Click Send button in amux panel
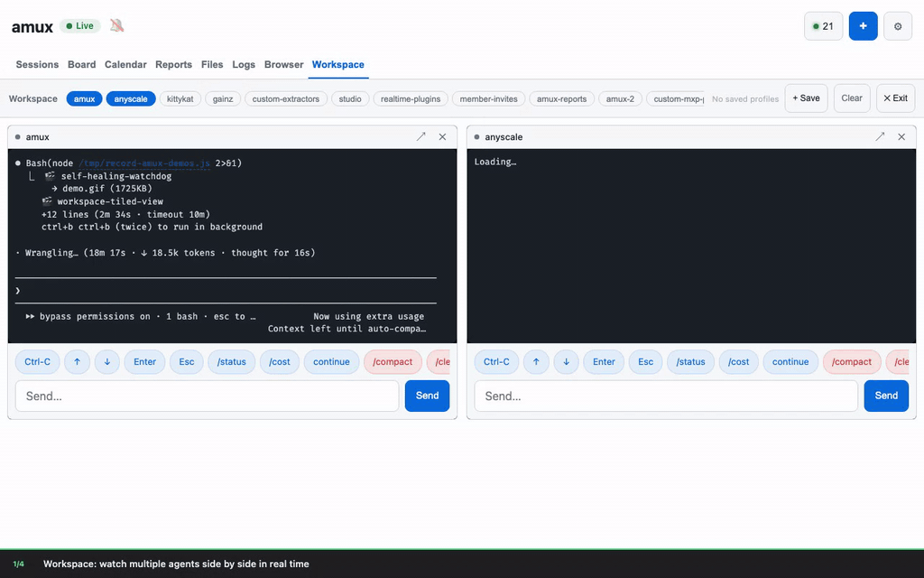This screenshot has height=578, width=924. tap(427, 396)
